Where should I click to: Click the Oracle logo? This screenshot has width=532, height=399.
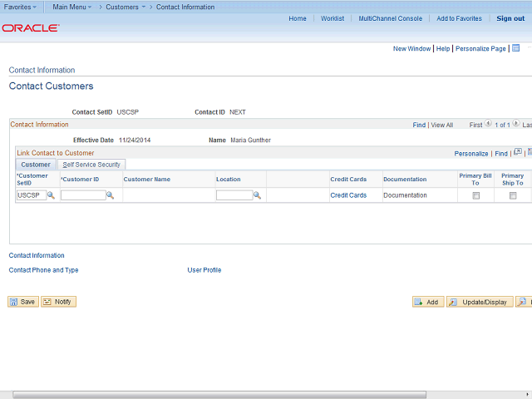[x=31, y=27]
